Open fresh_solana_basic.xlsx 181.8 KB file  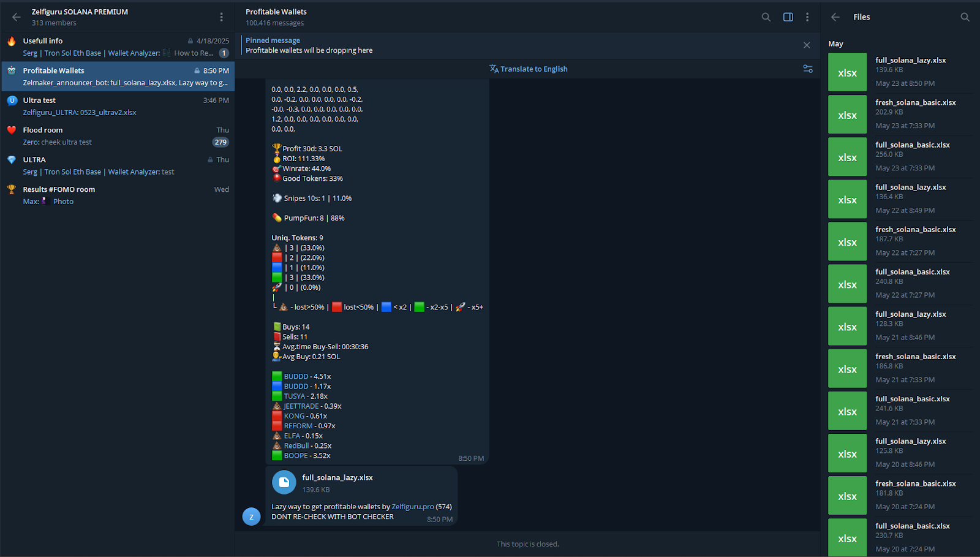click(x=899, y=494)
